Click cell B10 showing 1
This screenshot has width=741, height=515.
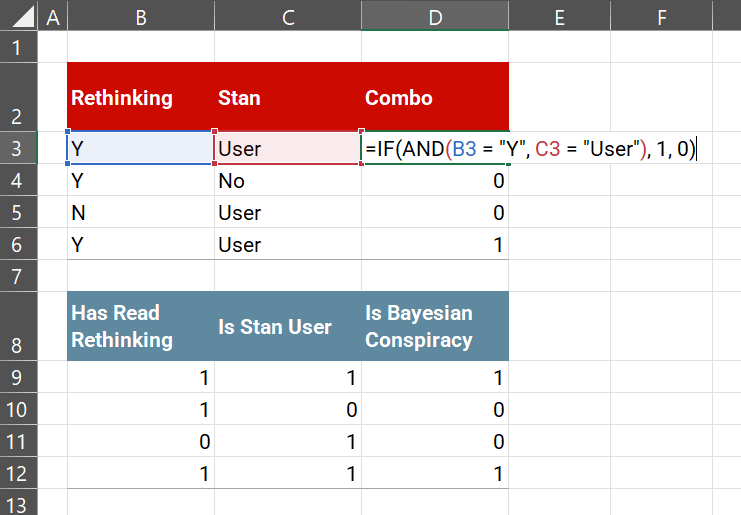point(141,409)
